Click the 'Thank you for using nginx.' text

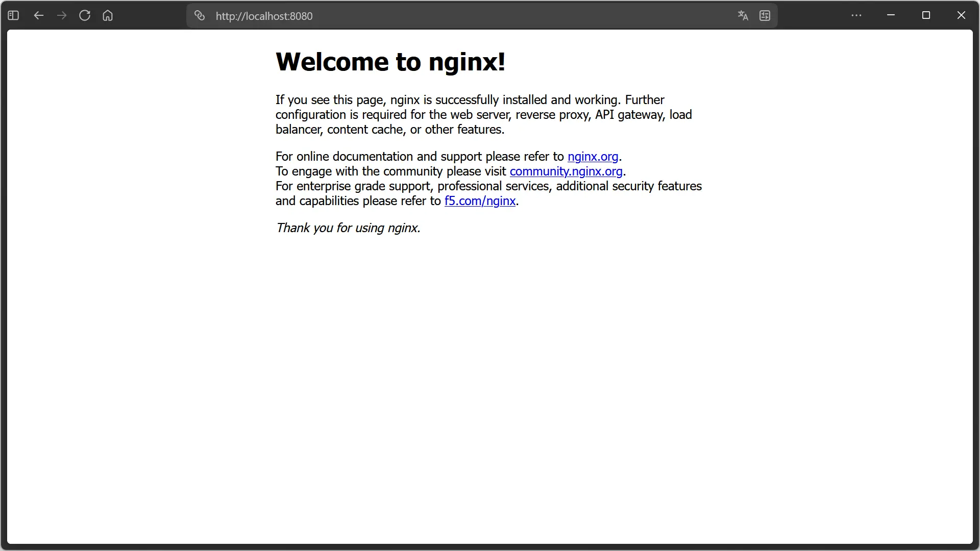pyautogui.click(x=348, y=228)
